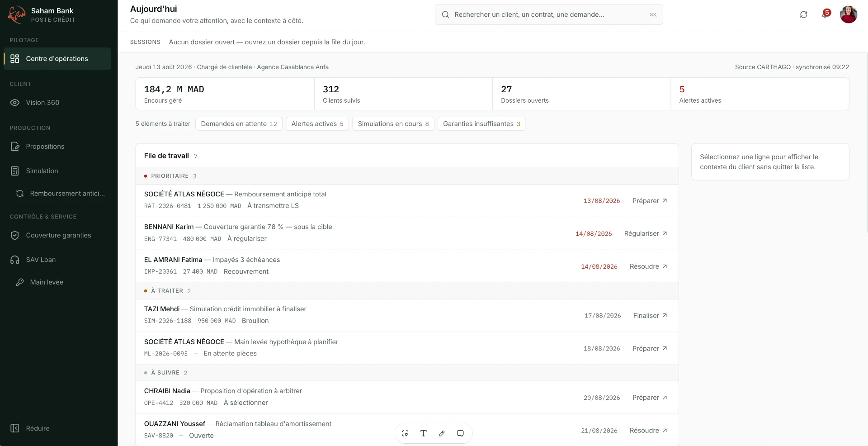The image size is (868, 446).
Task: Select the pencil draw tool
Action: click(442, 433)
